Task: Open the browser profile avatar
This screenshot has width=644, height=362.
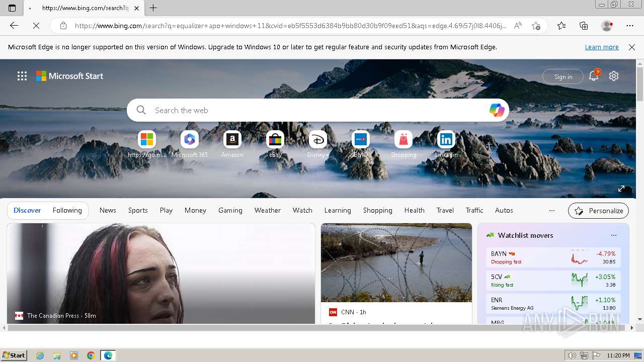Action: click(x=607, y=26)
